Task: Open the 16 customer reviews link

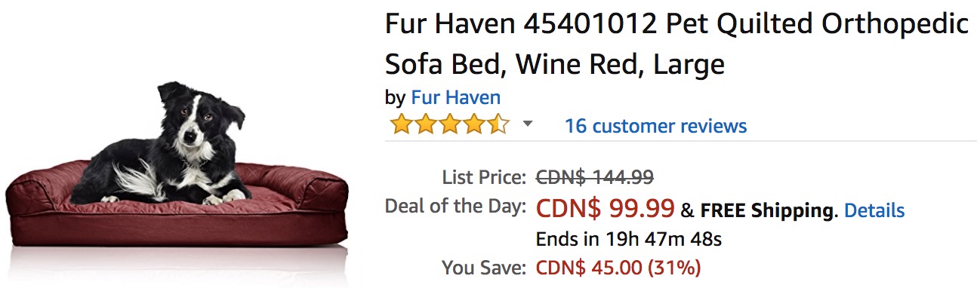Action: point(655,126)
